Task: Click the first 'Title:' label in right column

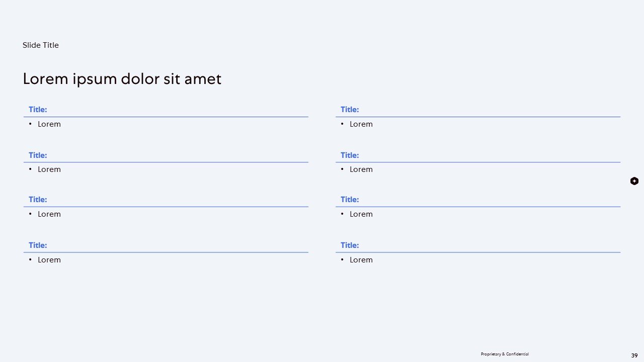Action: 350,110
